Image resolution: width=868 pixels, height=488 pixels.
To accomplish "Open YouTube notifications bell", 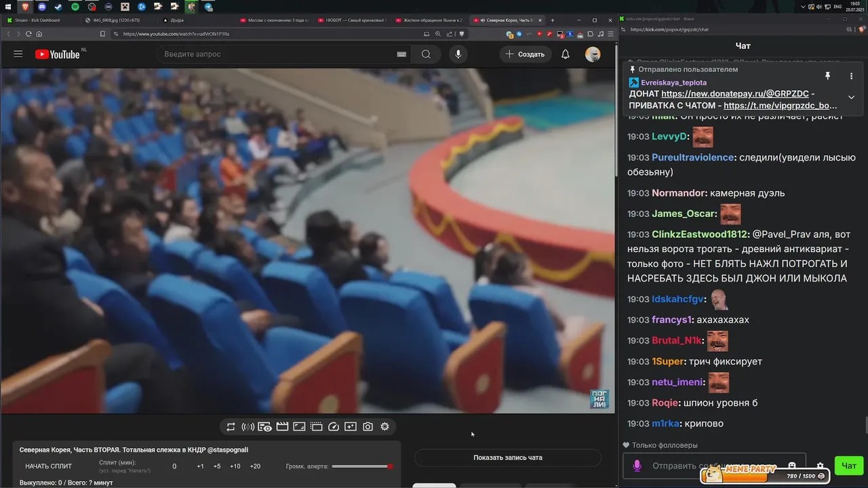I will tap(566, 54).
